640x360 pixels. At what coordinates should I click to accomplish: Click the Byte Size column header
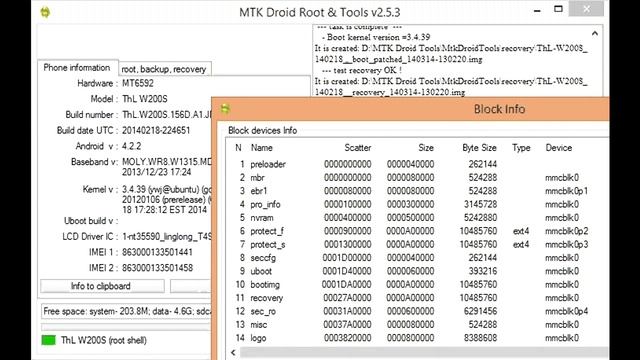479,148
